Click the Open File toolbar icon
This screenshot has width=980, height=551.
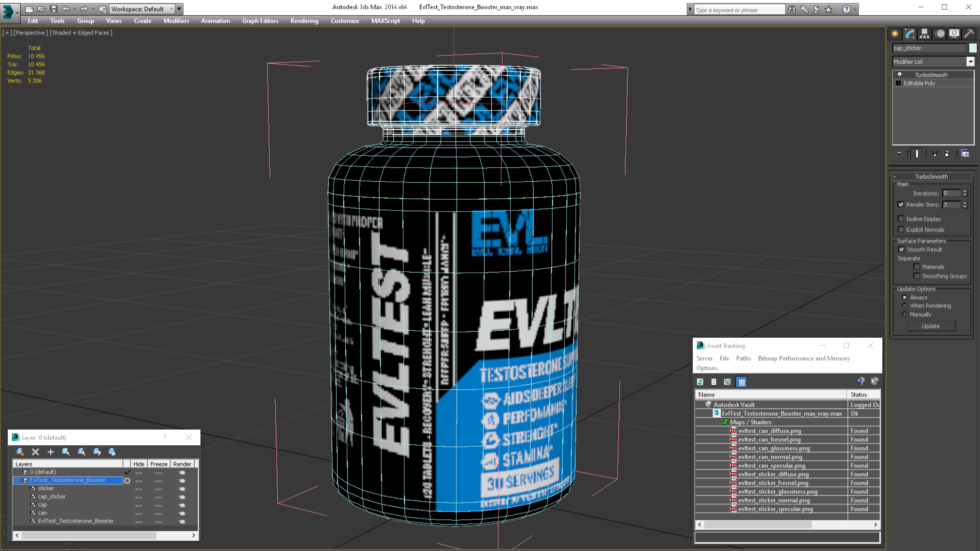coord(42,9)
